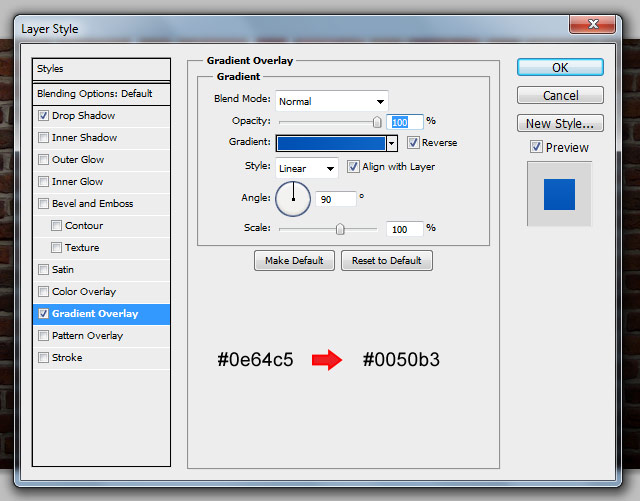This screenshot has height=501, width=640.
Task: Select the Contour sub-effect label
Action: (x=84, y=225)
